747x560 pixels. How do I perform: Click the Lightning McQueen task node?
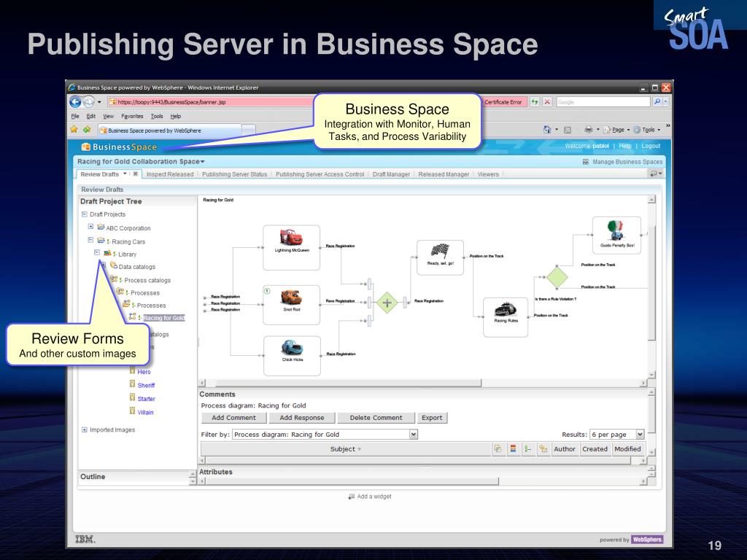point(292,247)
